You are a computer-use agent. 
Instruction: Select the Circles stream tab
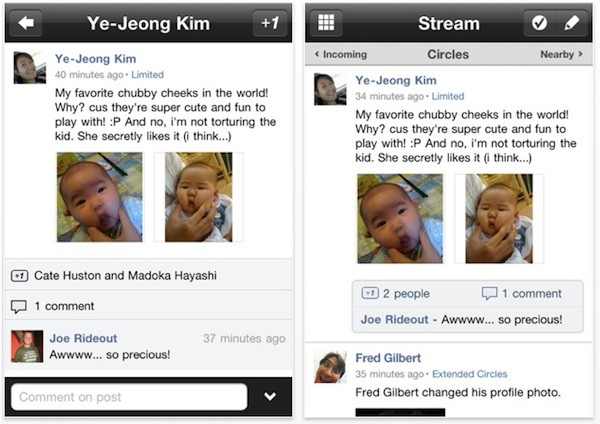coord(447,55)
